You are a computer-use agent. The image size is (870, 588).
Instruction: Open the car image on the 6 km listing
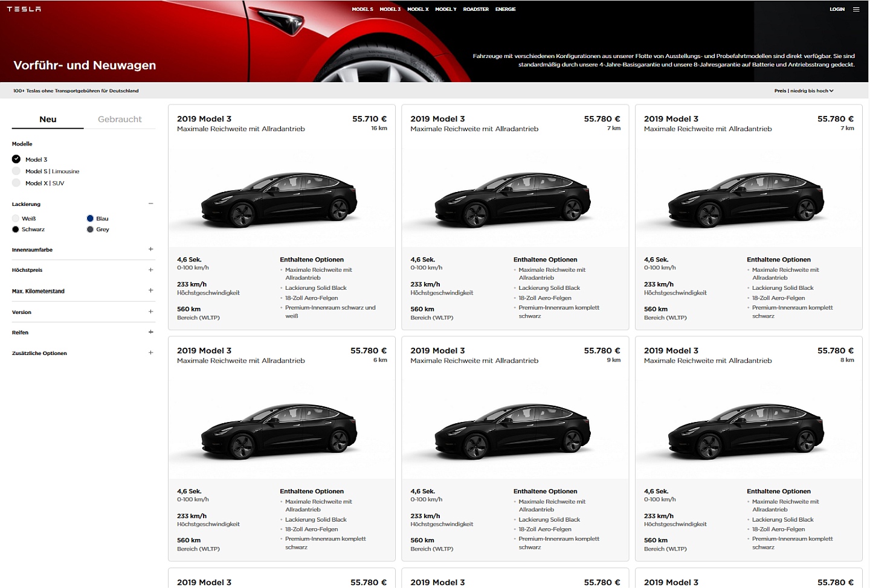[x=280, y=431]
